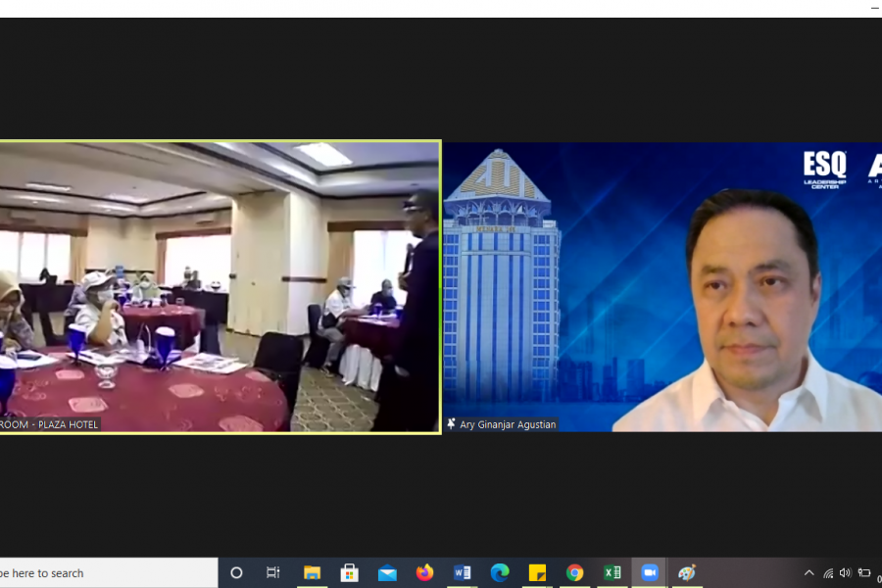Click the pin icon beside Ary's name

(x=451, y=424)
